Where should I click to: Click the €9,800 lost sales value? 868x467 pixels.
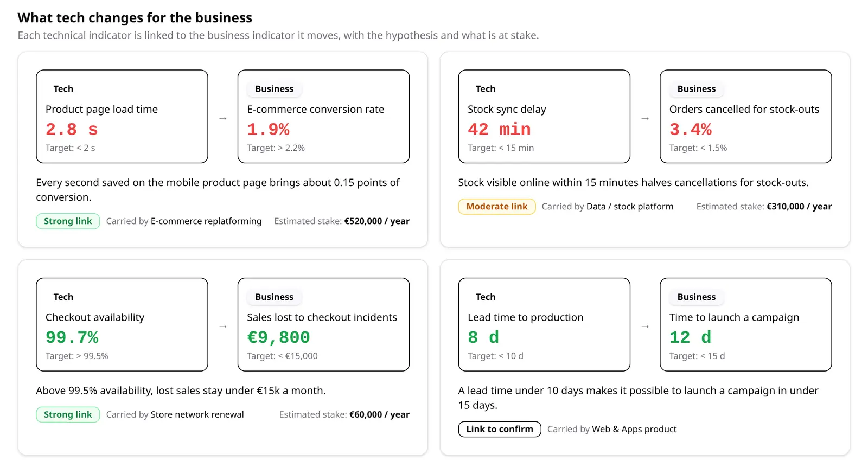pos(278,338)
